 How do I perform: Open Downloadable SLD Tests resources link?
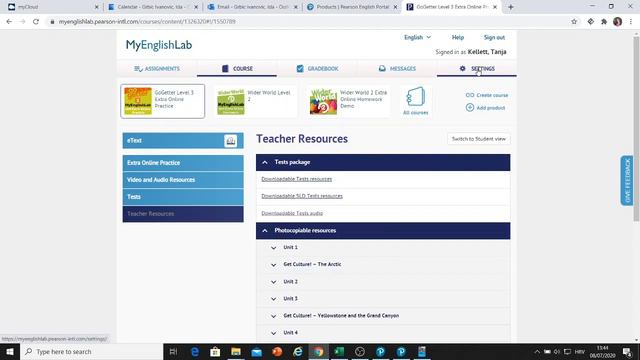click(302, 196)
